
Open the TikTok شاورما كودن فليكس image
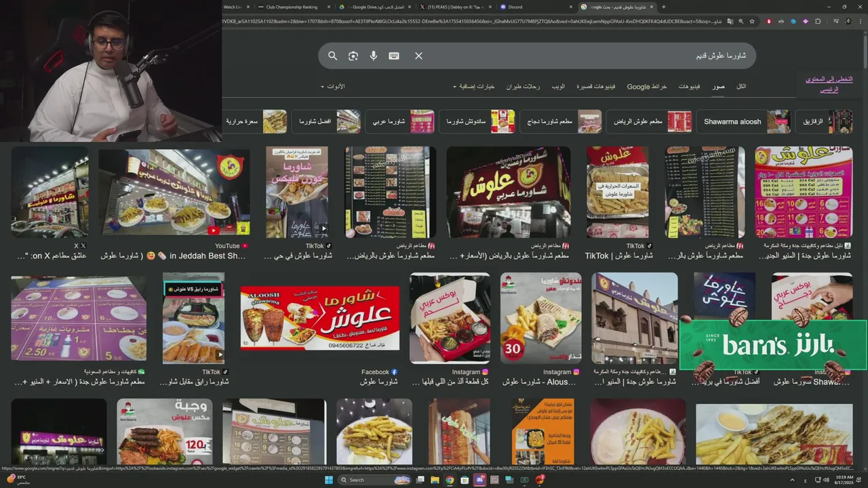297,192
